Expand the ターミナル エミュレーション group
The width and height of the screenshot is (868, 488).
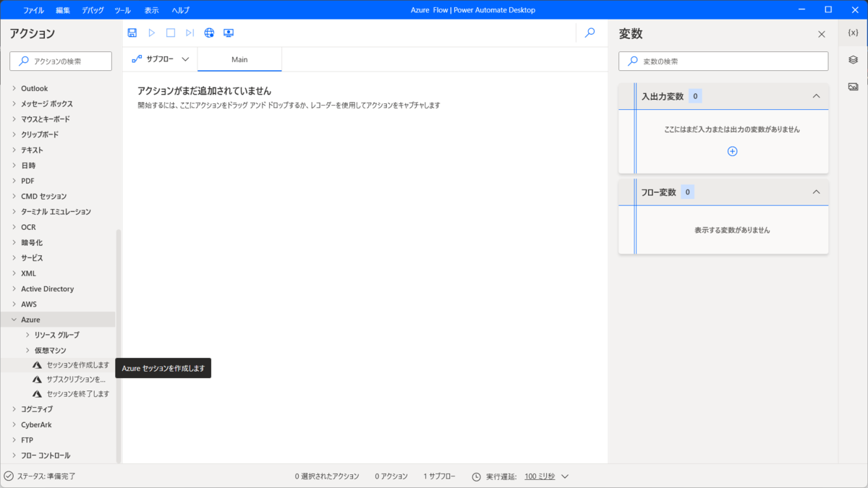(14, 212)
